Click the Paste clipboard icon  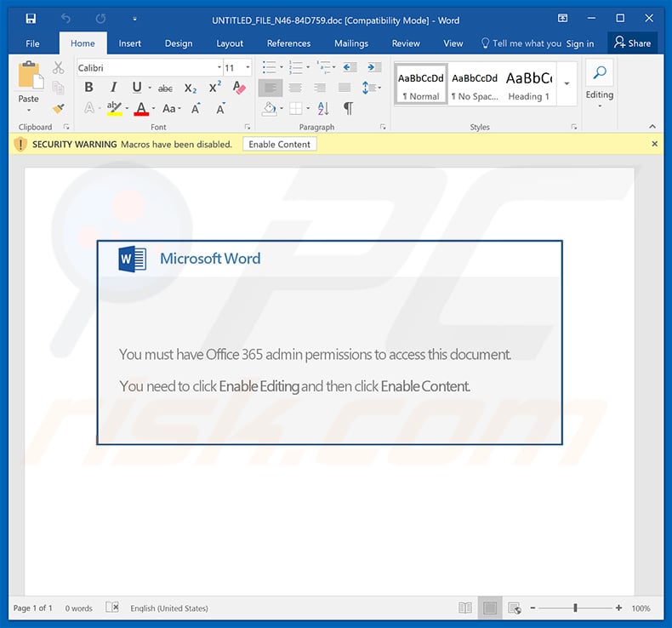pyautogui.click(x=30, y=76)
